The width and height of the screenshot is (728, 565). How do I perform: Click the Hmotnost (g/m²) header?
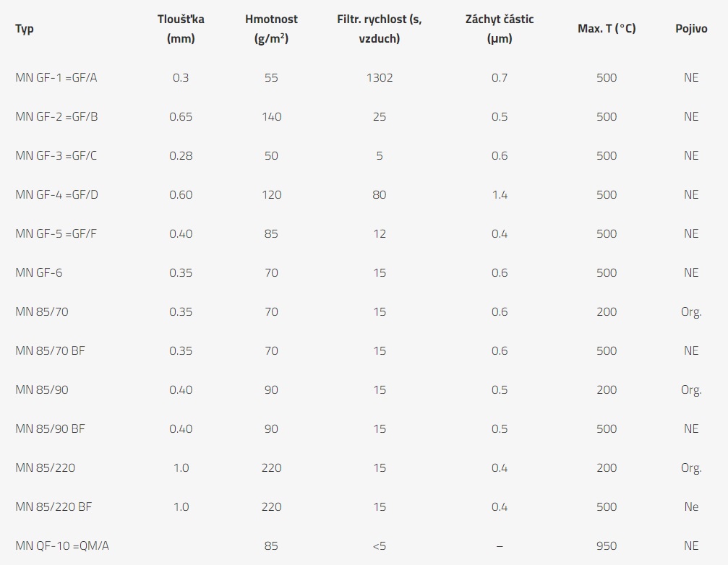271,29
